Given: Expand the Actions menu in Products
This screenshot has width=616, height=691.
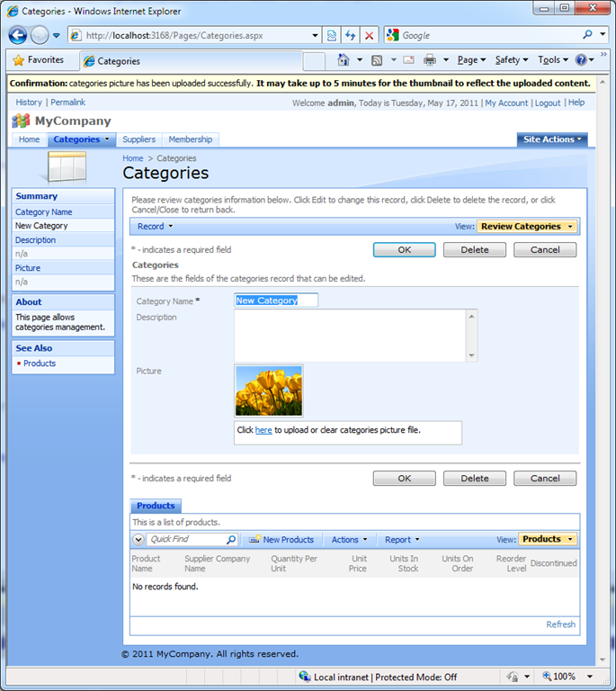Looking at the screenshot, I should tap(349, 540).
